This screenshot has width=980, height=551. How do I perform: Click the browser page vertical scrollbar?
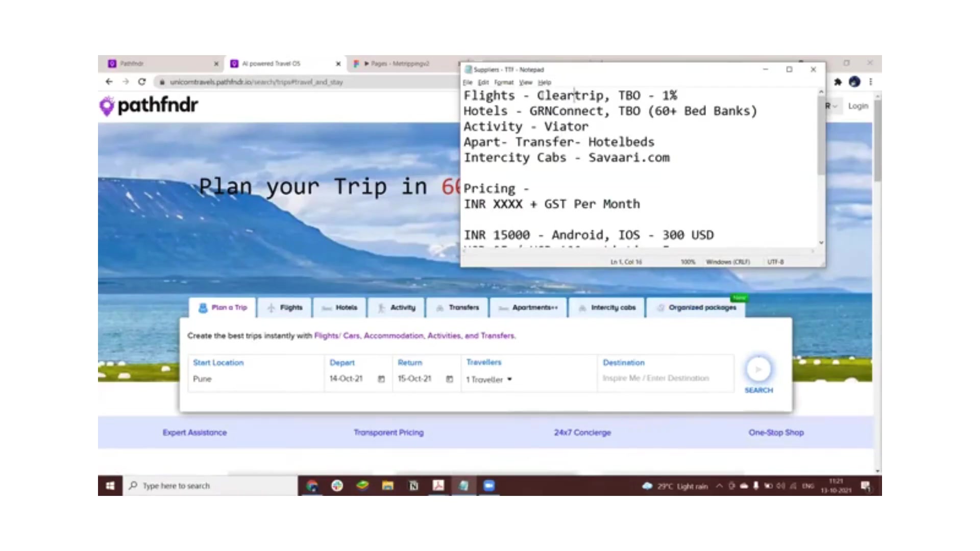pos(877,140)
